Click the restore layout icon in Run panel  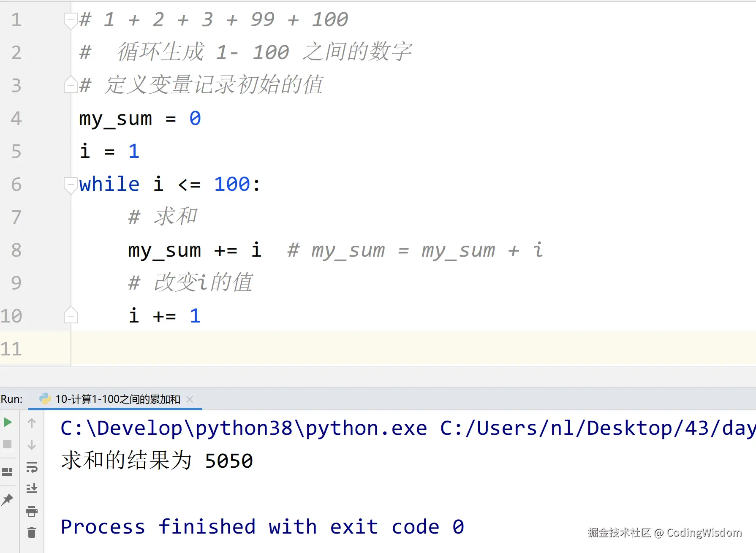pyautogui.click(x=7, y=472)
